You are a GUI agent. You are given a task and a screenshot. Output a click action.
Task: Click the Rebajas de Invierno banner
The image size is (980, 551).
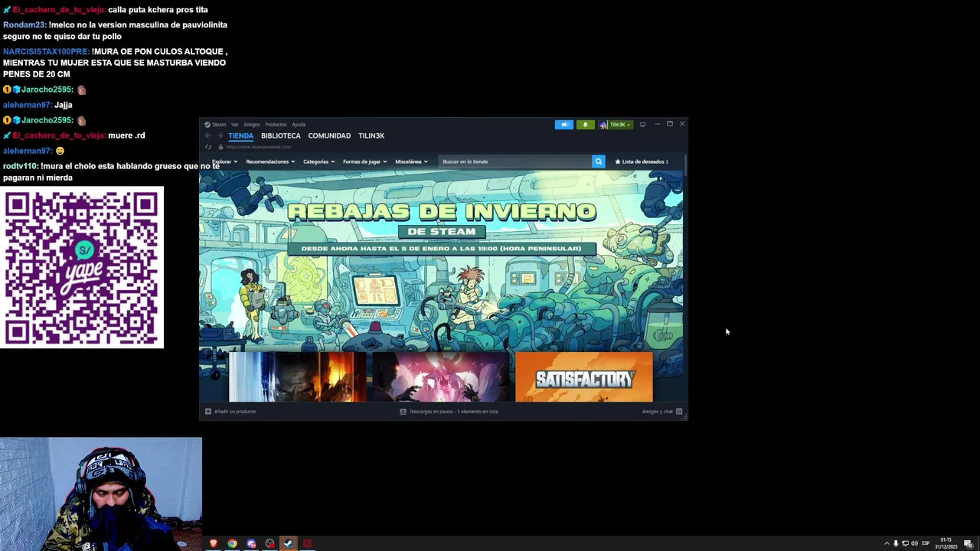441,260
